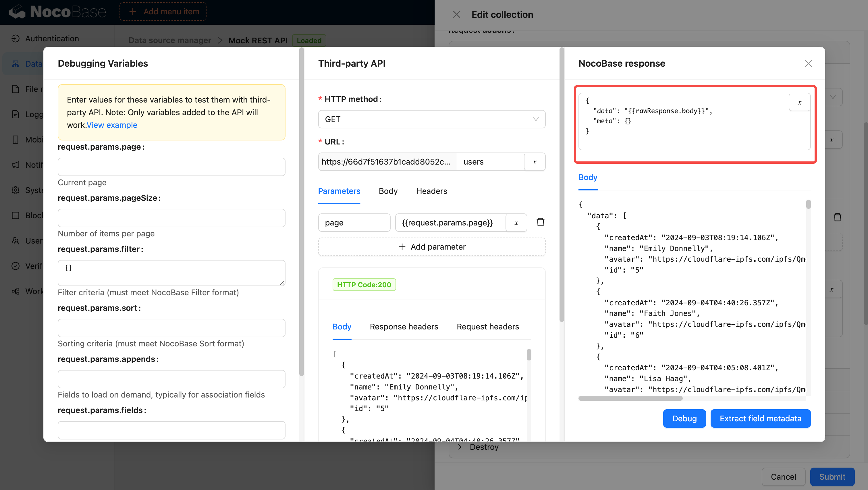This screenshot has width=868, height=490.
Task: Click horizontal scrollbar under NocoBase response body
Action: tap(630, 398)
